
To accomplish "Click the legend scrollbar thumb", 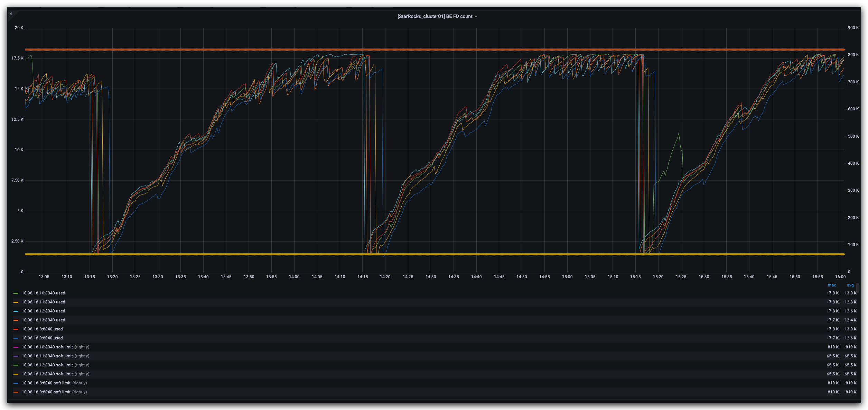I will [858, 288].
